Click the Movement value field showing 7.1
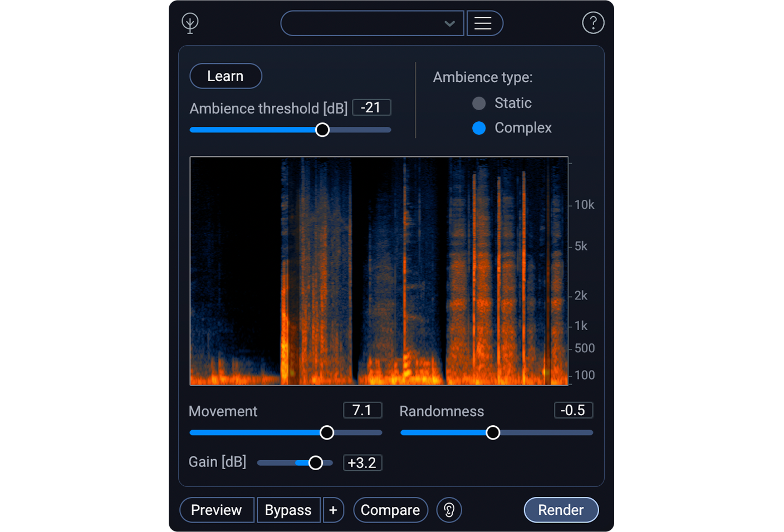The height and width of the screenshot is (532, 784). (x=362, y=410)
